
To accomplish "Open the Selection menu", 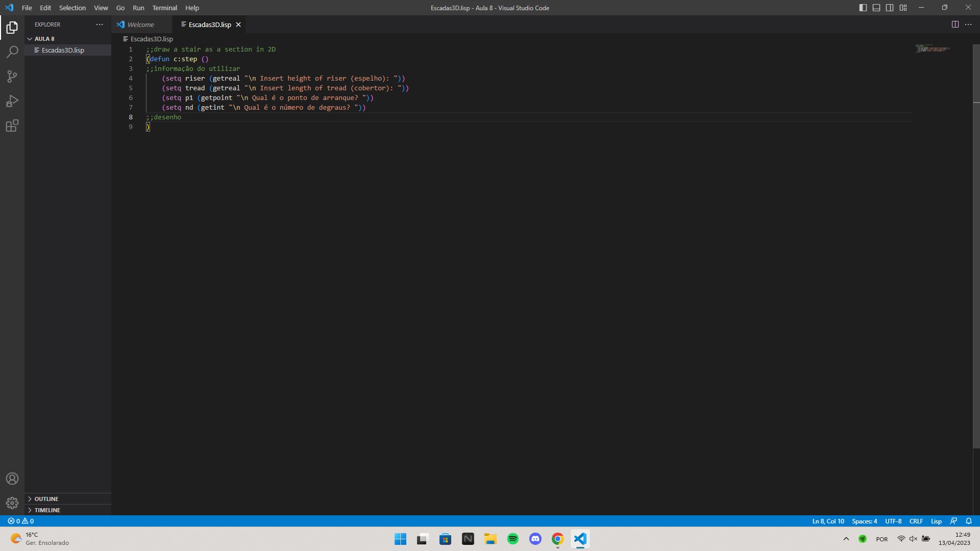I will tap(72, 8).
